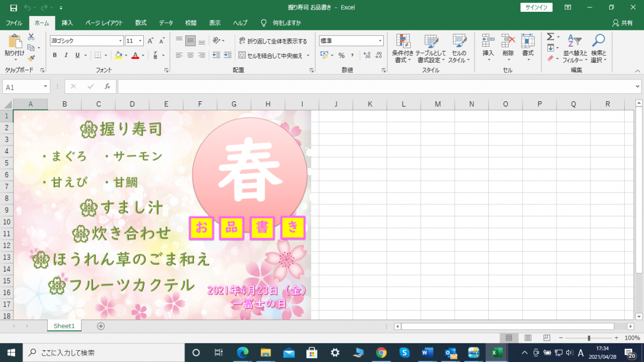Image resolution: width=644 pixels, height=362 pixels.
Task: Open the font size dropdown showing 11
Action: click(x=141, y=41)
